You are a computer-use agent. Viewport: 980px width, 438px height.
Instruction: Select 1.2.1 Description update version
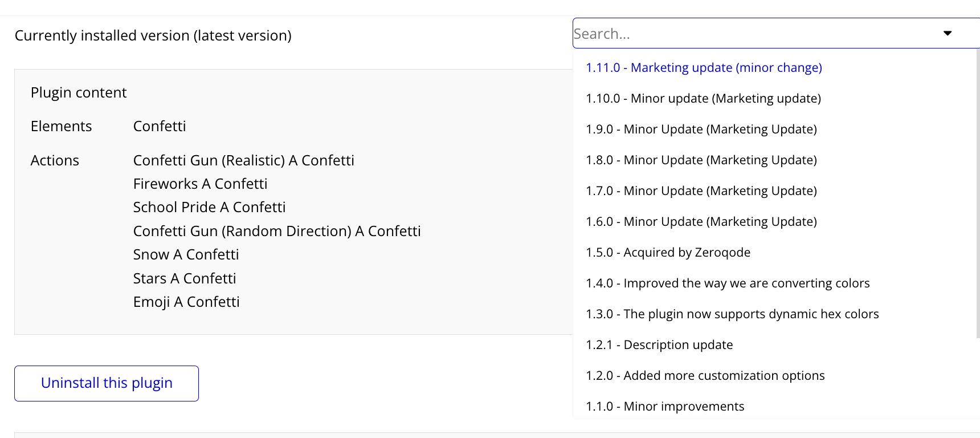coord(659,345)
